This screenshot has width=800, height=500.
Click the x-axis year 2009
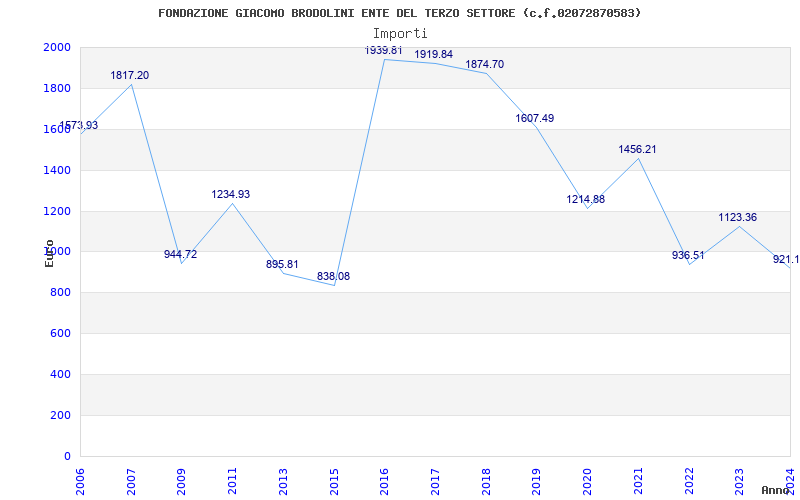coord(182,482)
